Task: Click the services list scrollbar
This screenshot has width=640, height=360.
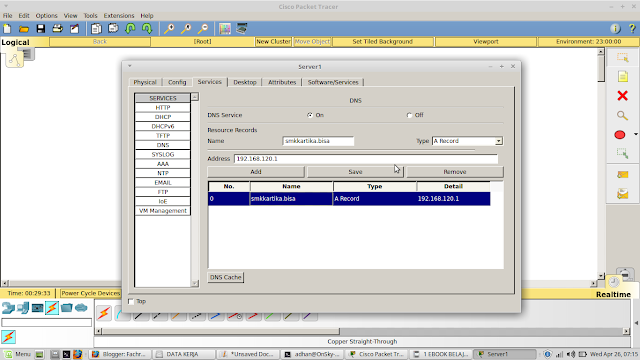Action: pos(195,190)
